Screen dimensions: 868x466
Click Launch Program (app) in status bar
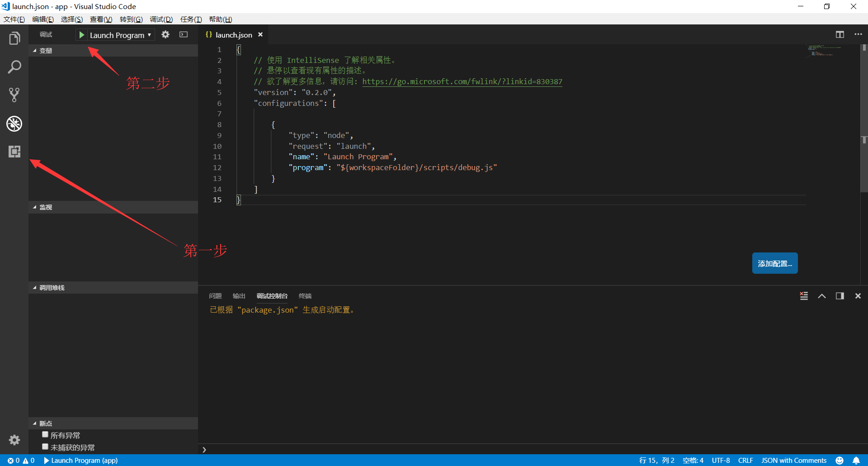click(80, 460)
